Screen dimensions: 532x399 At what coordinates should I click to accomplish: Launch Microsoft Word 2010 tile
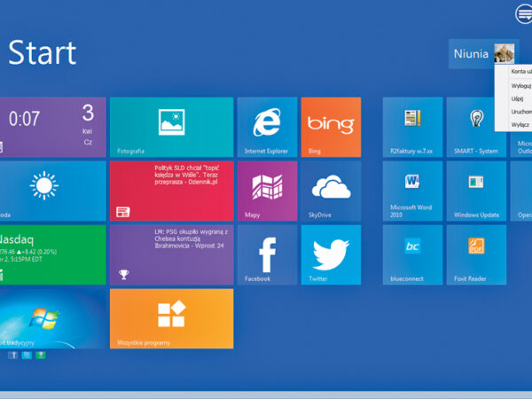[x=412, y=191]
